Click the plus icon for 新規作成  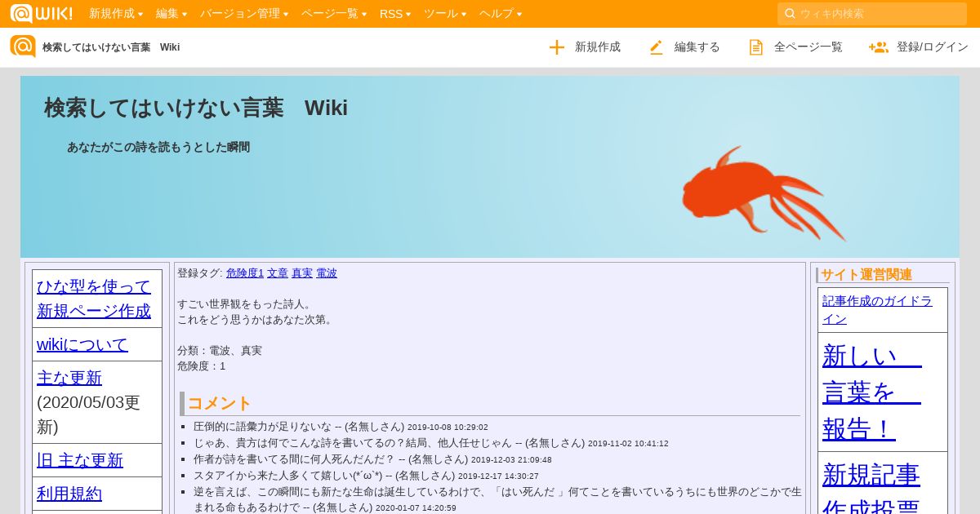(x=557, y=47)
